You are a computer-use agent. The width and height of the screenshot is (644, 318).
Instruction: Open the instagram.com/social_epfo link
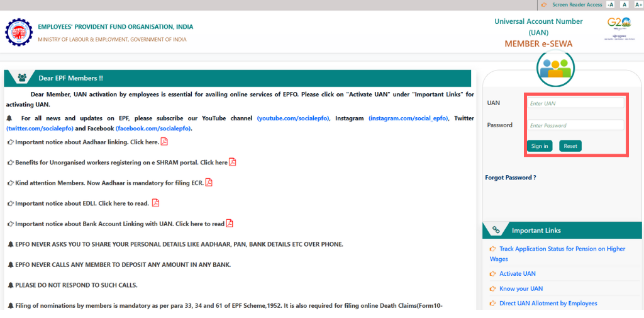coord(408,118)
